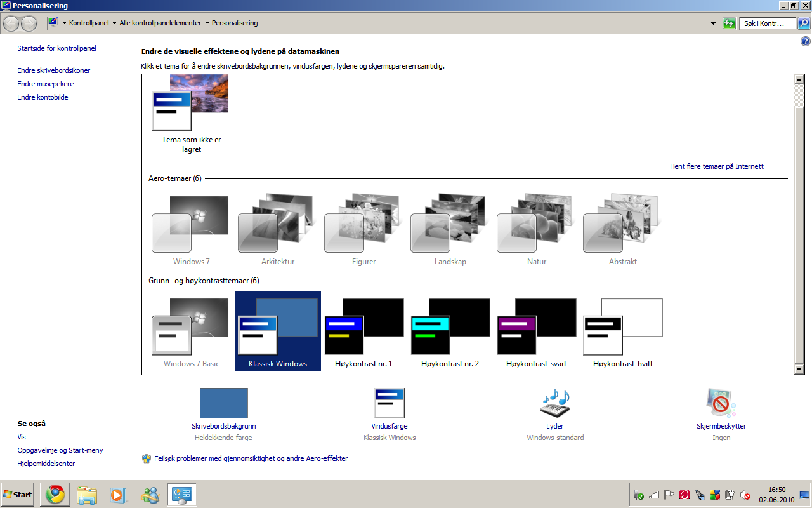The height and width of the screenshot is (508, 812).
Task: Select the unsaved theme 'Tema som ikke er lagret'
Action: 191,114
